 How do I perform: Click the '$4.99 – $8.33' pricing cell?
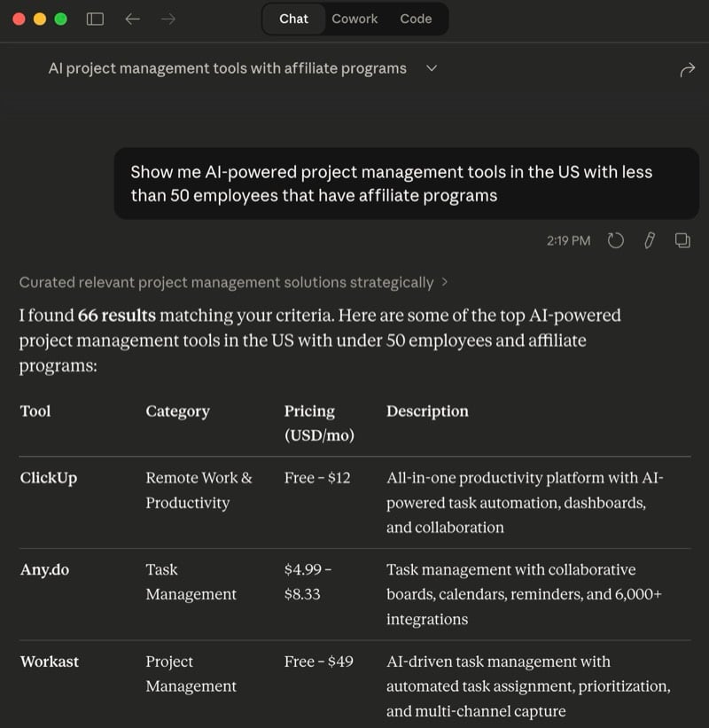click(x=308, y=582)
